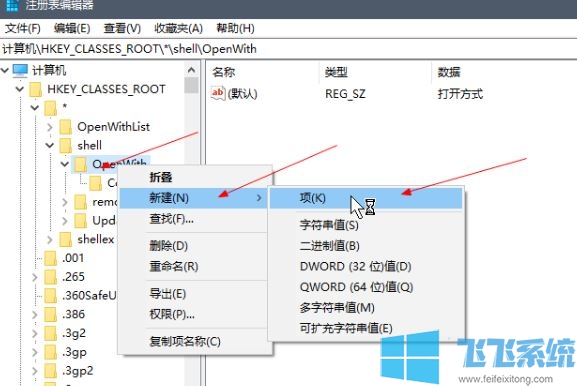Viewport: 577px width, 386px height.
Task: Click the .265 key folder icon
Action: (51, 277)
